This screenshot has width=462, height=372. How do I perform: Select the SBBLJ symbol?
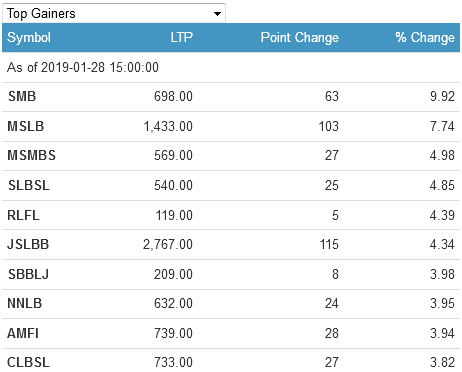[28, 274]
